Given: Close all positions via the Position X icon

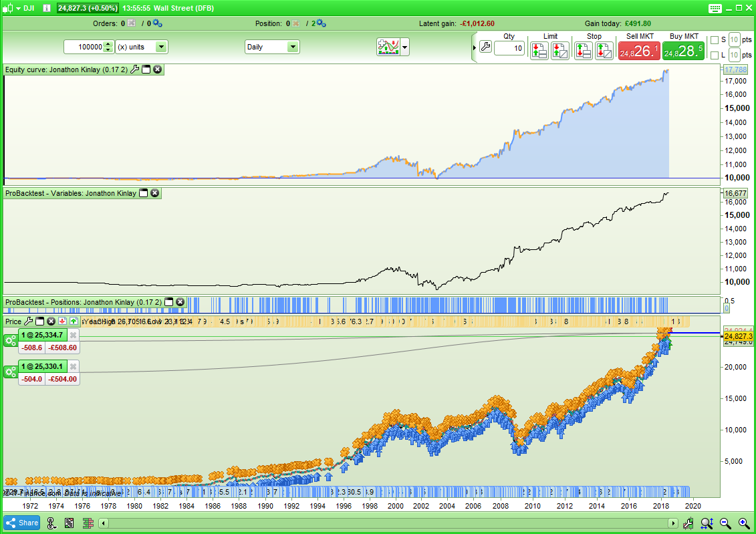Looking at the screenshot, I should (295, 23).
